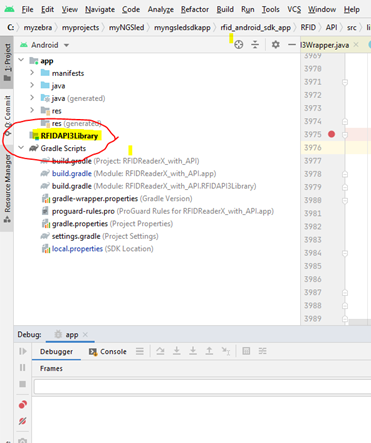Screen dimensions: 371x443
Task: Click the Evaluate Expression calculator icon
Action: [x=246, y=351]
